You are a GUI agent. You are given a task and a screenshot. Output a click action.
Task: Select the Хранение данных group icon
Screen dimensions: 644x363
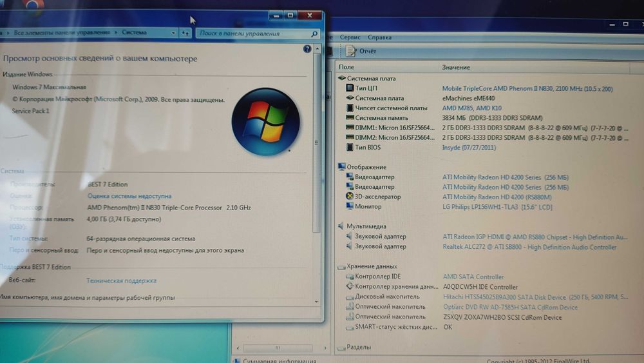(x=341, y=266)
